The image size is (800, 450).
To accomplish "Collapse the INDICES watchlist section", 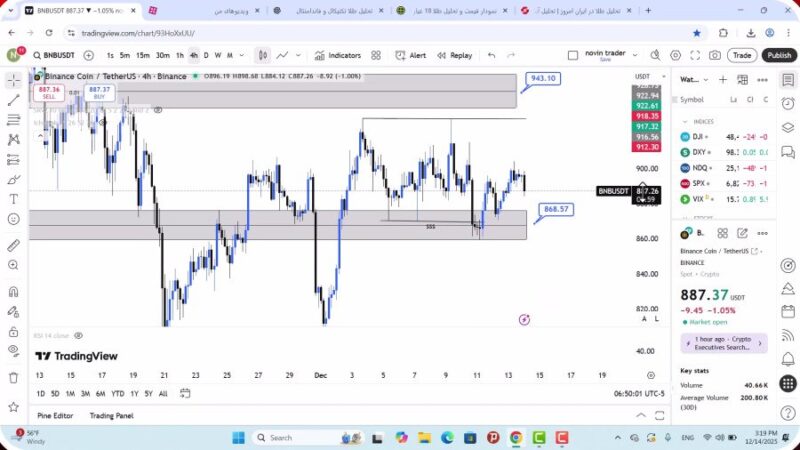I will 684,121.
